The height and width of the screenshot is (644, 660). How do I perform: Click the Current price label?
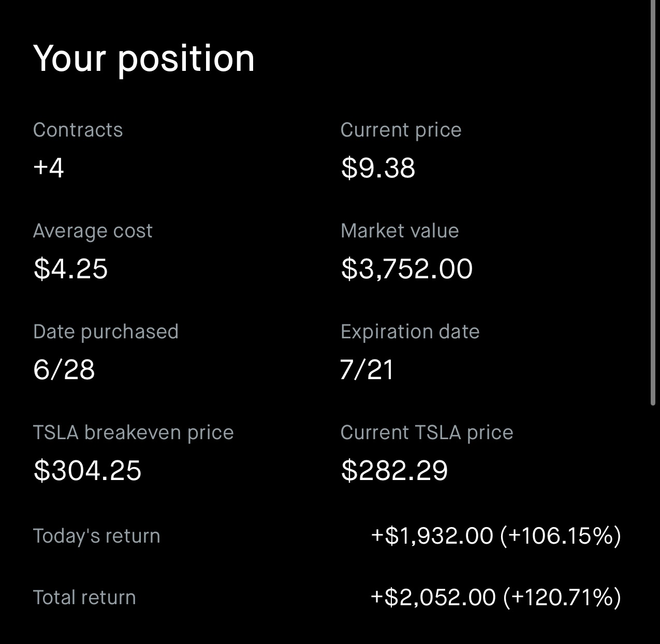(401, 130)
